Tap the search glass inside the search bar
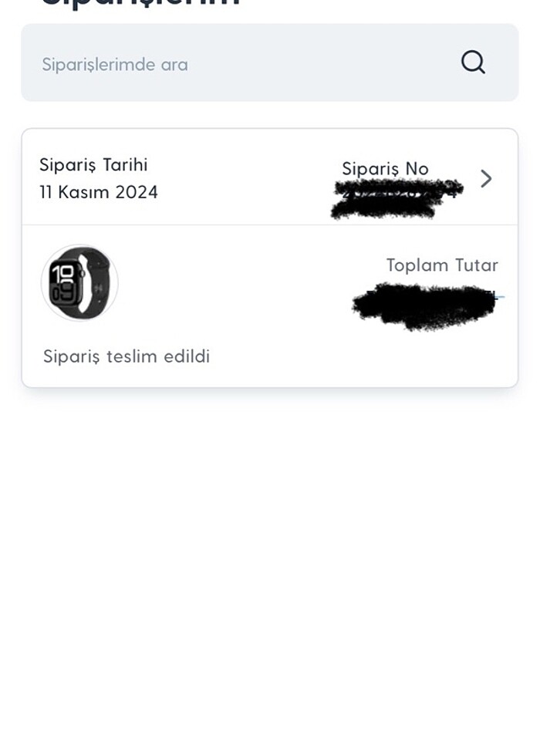The width and height of the screenshot is (540, 756). (474, 62)
